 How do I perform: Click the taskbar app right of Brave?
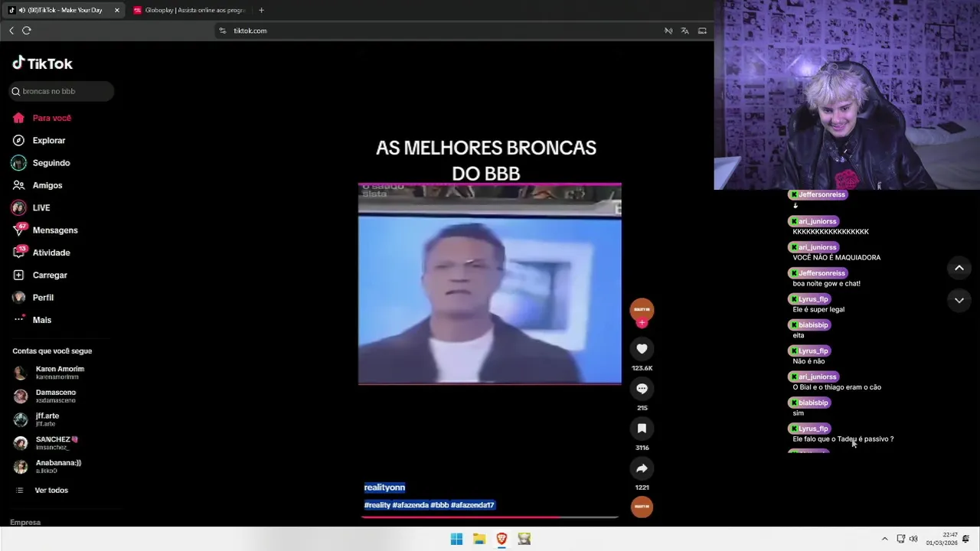click(524, 539)
